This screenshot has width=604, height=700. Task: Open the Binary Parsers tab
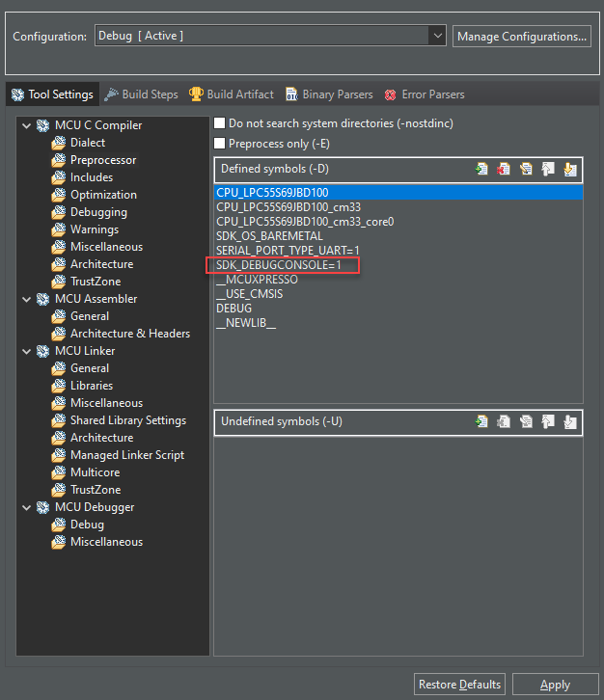click(x=329, y=94)
